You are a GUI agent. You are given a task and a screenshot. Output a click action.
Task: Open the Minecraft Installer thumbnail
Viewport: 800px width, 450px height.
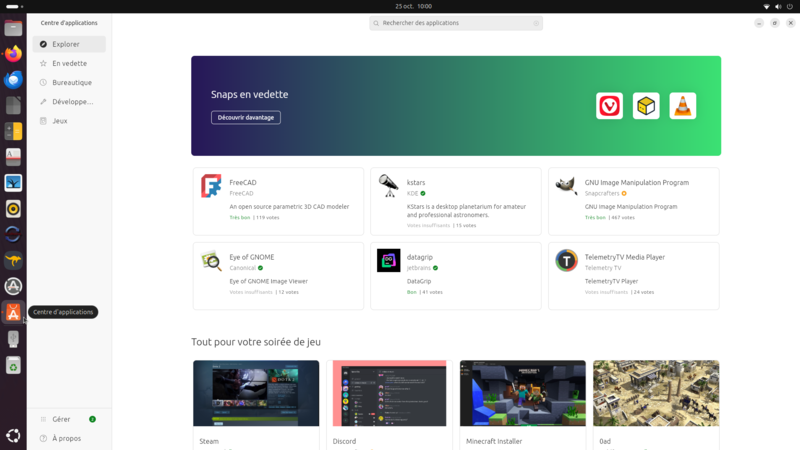(522, 393)
